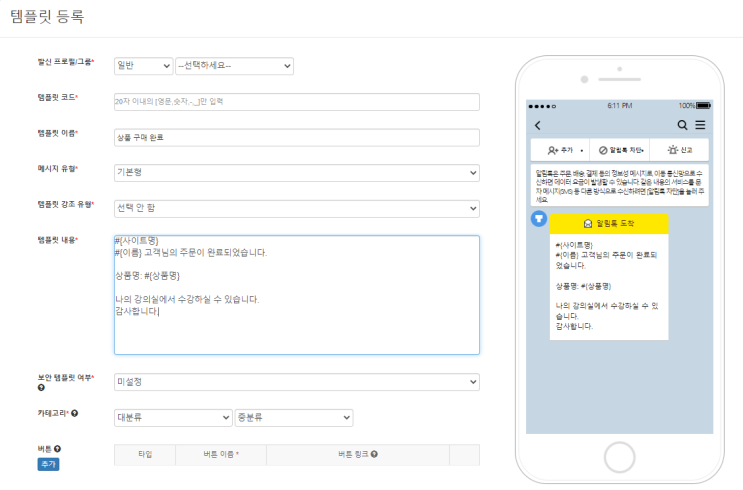Screen dimensions: 743x490
Task: Click the battery icon in phone status bar
Action: pyautogui.click(x=703, y=106)
